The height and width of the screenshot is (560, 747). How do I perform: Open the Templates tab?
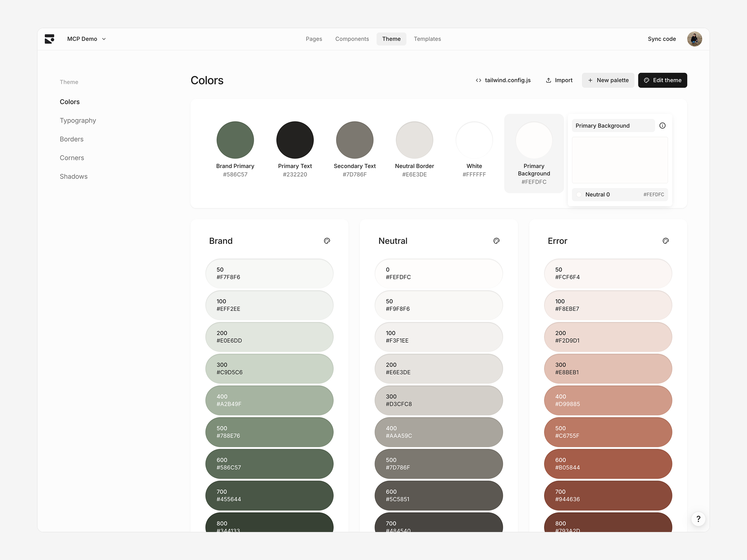coord(427,39)
